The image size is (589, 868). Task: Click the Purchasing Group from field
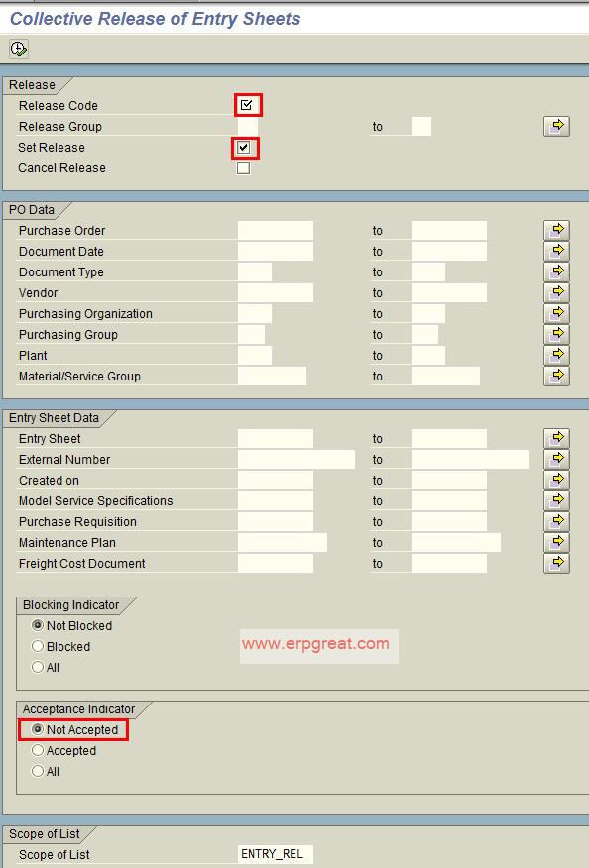252,334
